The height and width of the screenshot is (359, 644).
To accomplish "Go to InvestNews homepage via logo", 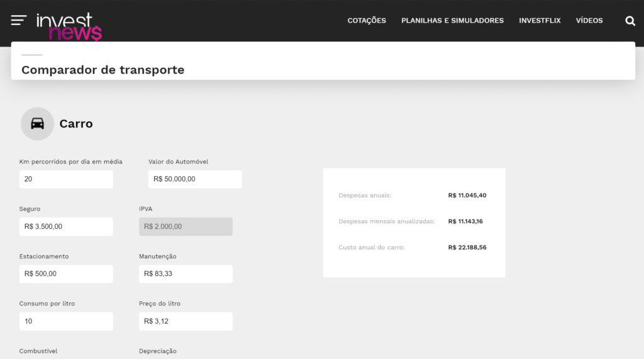I will pos(69,26).
